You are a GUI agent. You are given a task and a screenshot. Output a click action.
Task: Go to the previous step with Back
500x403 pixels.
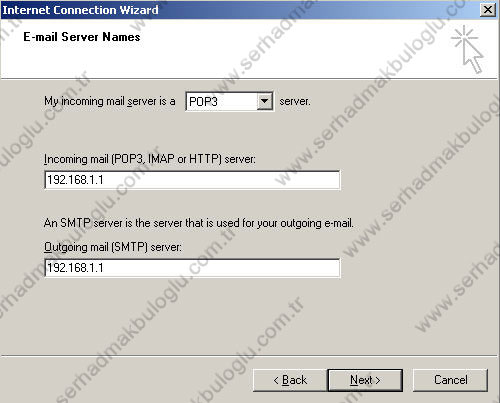(290, 380)
